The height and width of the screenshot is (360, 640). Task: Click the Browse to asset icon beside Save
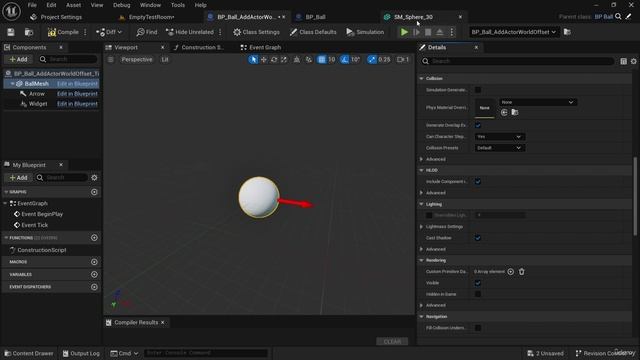coord(29,32)
